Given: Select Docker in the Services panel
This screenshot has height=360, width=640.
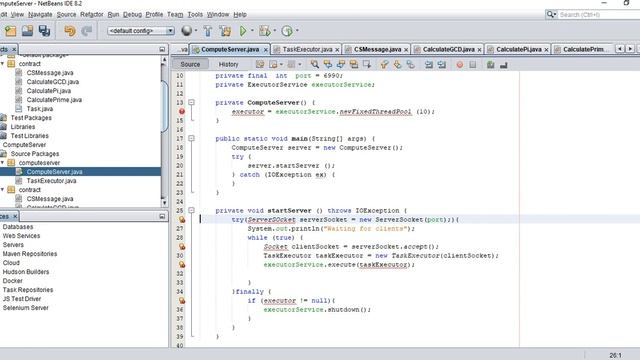Looking at the screenshot, I should pyautogui.click(x=13, y=281).
